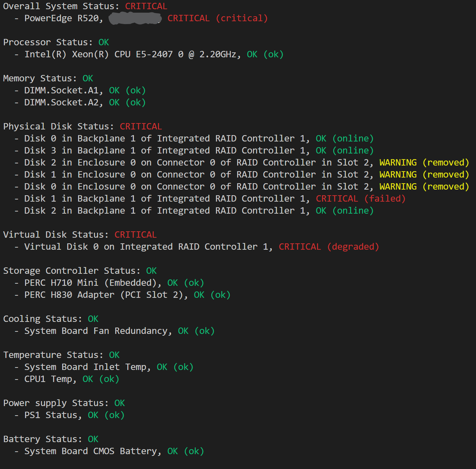Click the Overall System Status CRITICAL text
Image resolution: width=476 pixels, height=469 pixels.
146,6
